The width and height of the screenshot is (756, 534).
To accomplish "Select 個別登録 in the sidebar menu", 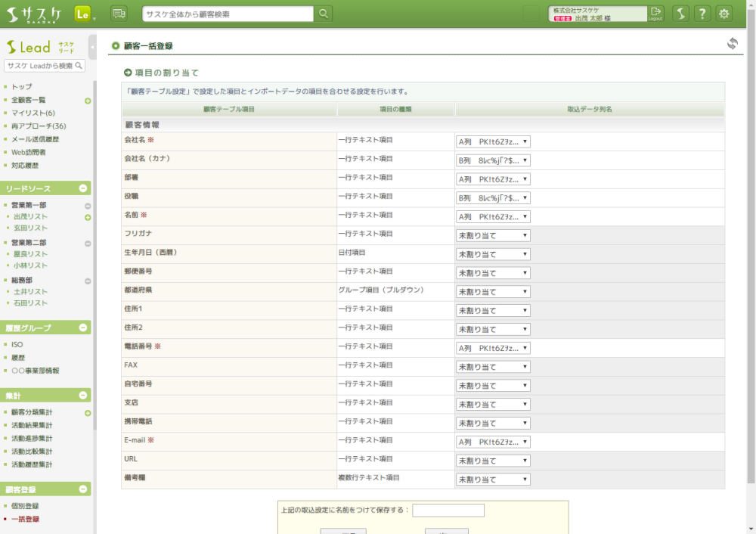I will coord(25,506).
